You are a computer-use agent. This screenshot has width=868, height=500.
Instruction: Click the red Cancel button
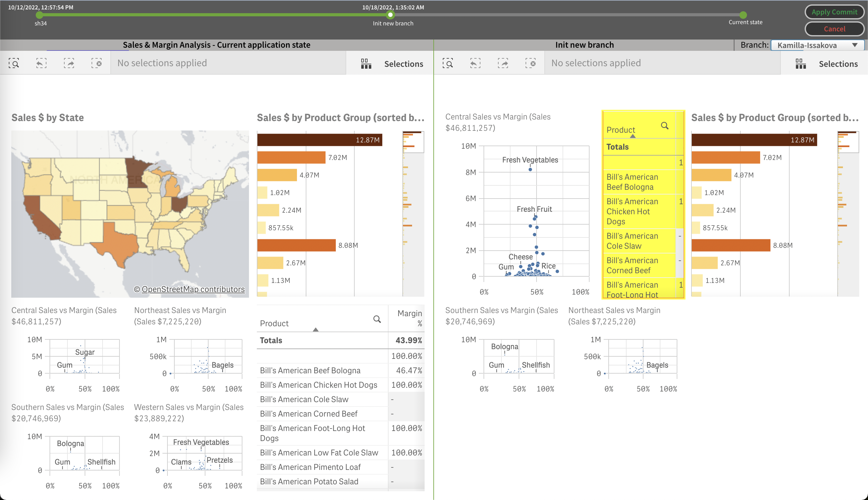tap(834, 29)
